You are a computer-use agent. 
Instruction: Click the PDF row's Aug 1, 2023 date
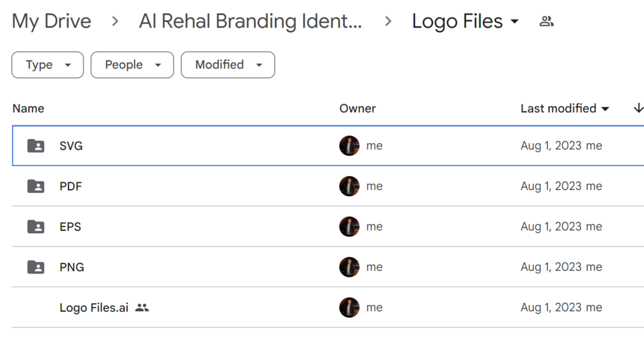(x=551, y=186)
